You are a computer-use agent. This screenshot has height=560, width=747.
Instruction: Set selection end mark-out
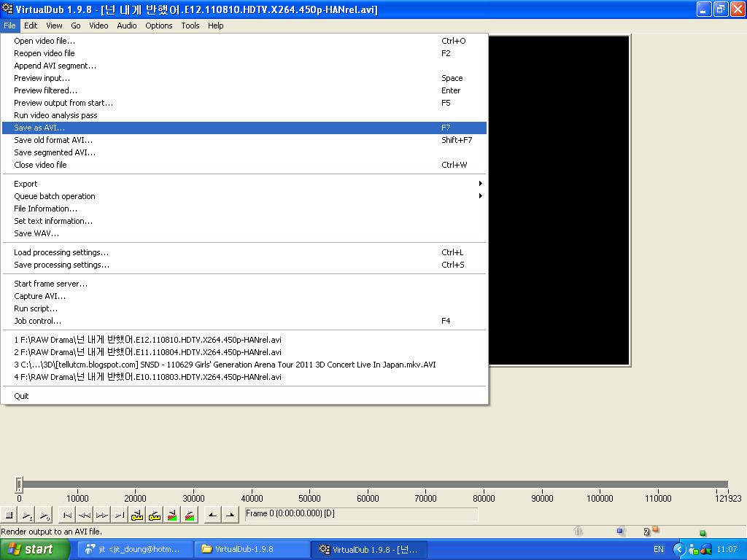point(230,515)
